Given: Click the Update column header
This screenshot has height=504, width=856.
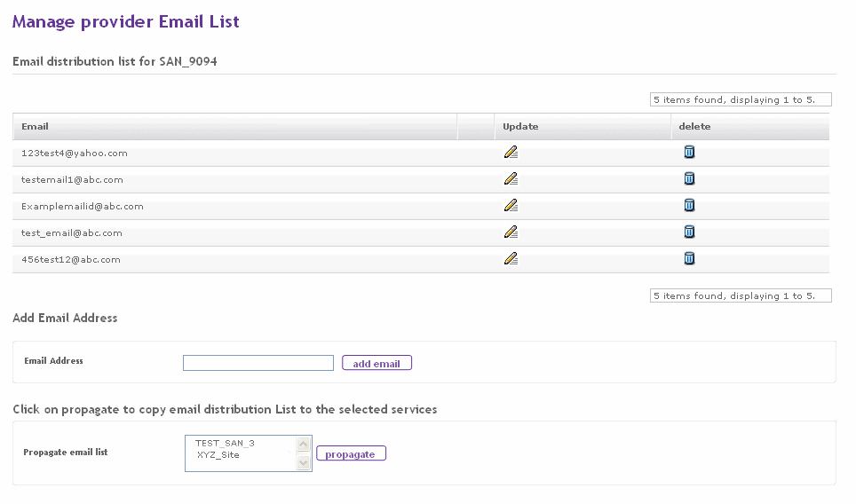Looking at the screenshot, I should 520,127.
